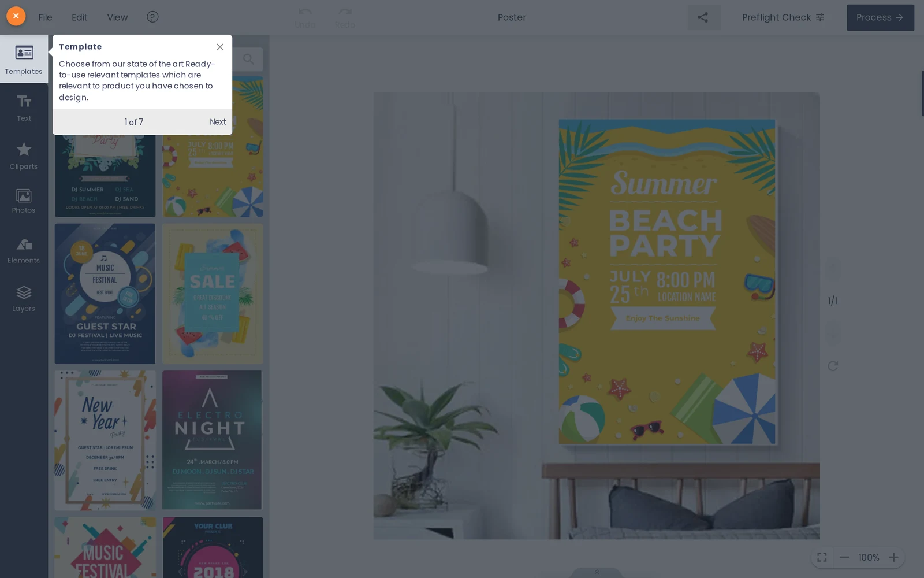Select the pink Music Festival template
This screenshot has width=924, height=578.
[105, 547]
